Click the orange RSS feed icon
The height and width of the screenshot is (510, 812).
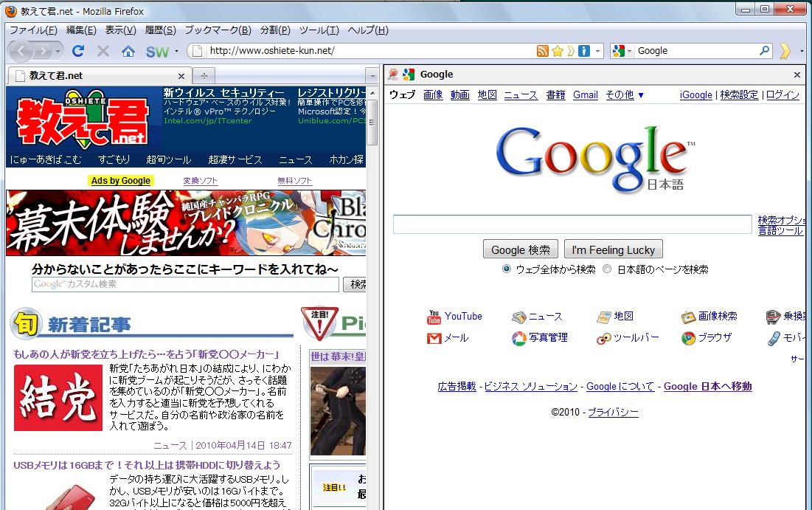pos(542,51)
